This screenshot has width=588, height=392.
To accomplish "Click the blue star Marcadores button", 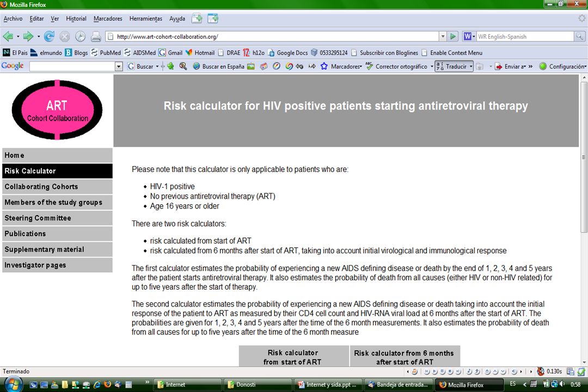I will click(341, 66).
